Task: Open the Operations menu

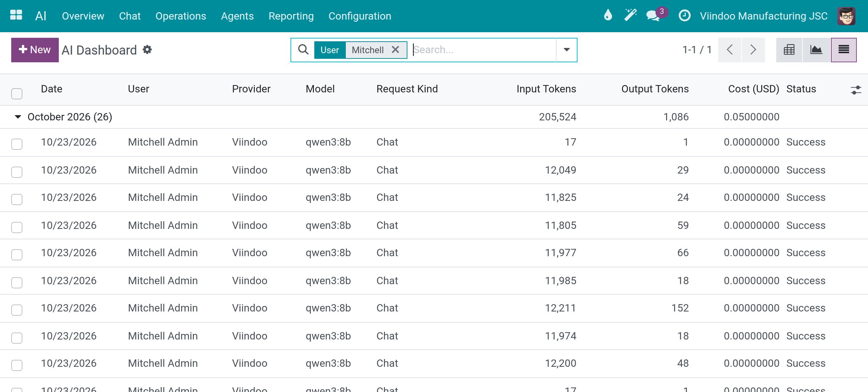Action: coord(181,16)
